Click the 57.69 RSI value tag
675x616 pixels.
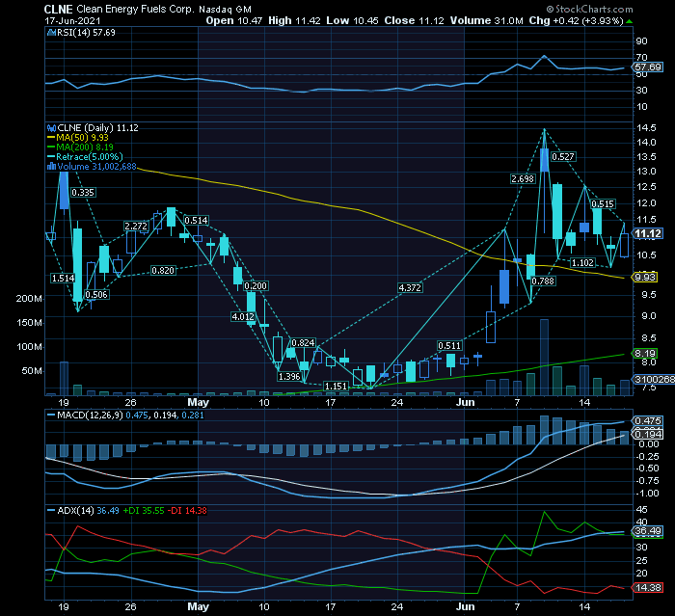click(x=647, y=67)
